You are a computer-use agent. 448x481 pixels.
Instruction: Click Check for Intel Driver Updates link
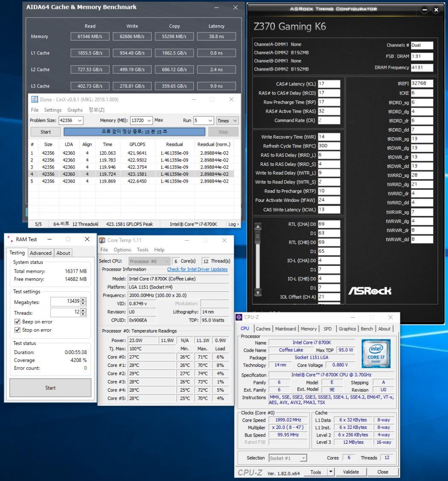pos(197,269)
